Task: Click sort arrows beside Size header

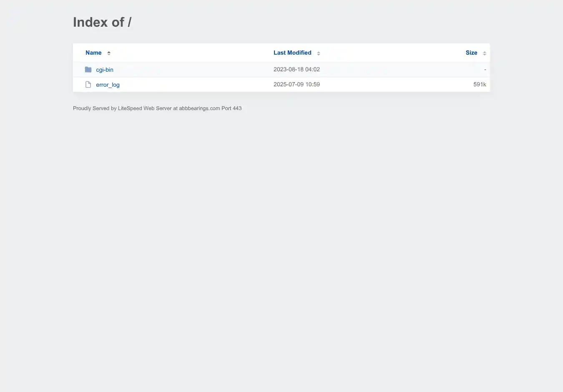Action: [x=485, y=53]
